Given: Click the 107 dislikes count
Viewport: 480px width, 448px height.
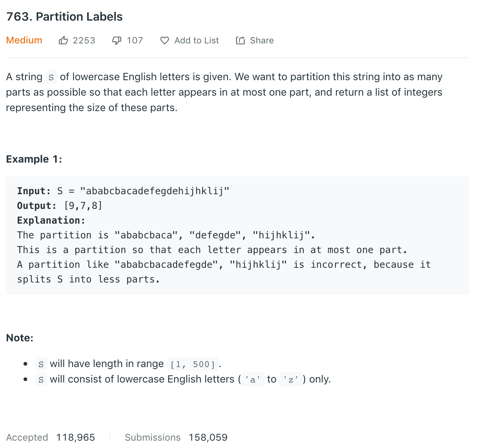Looking at the screenshot, I should [135, 40].
